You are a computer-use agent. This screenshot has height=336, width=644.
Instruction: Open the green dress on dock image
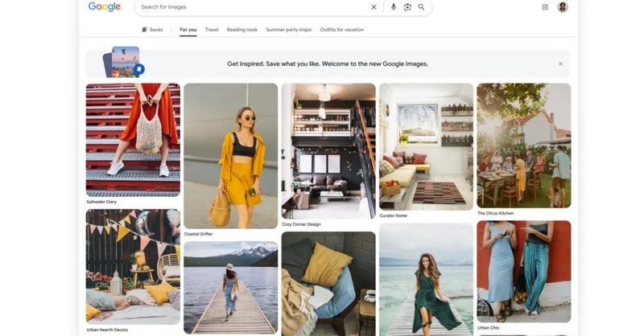point(427,280)
